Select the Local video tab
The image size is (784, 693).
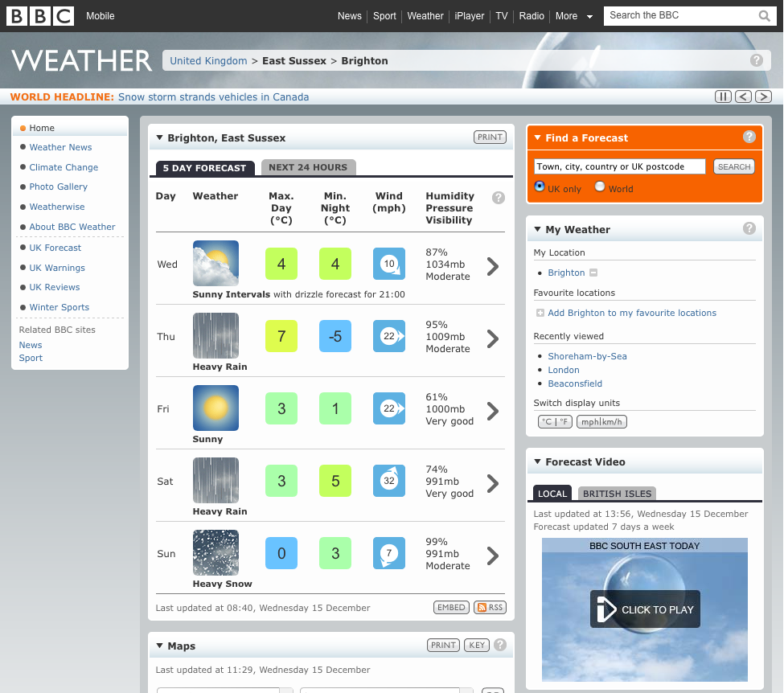coord(552,494)
